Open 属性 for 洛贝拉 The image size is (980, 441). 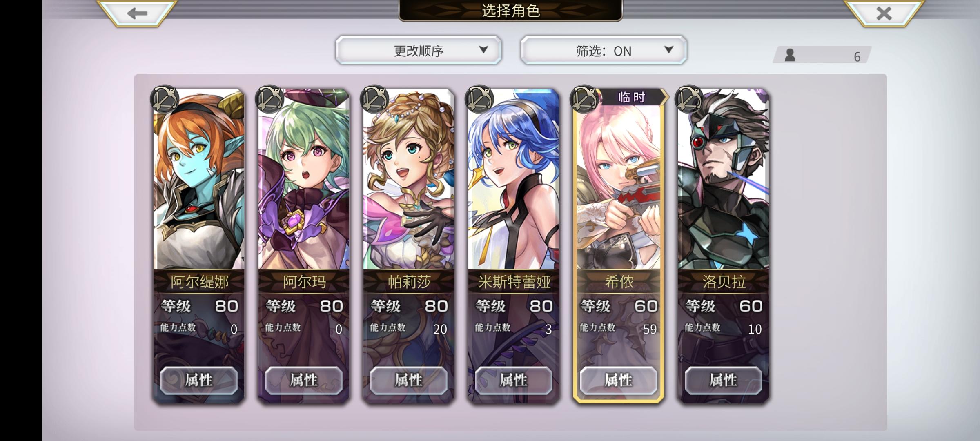724,380
